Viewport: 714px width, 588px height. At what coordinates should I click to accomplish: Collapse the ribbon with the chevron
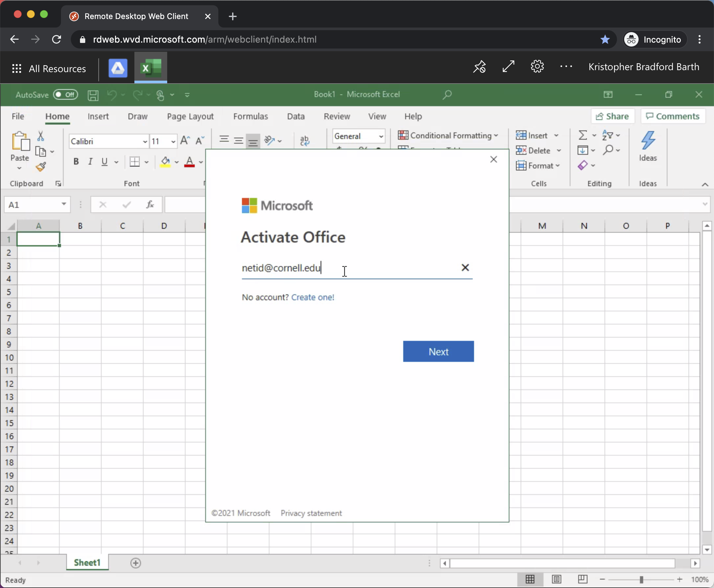pos(705,184)
